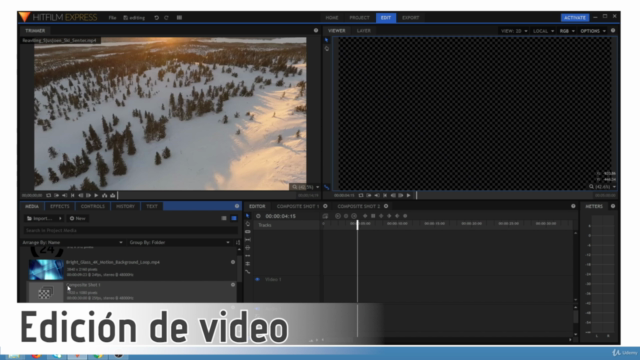
Task: Open the LOCAL dropdown in Viewer
Action: pyautogui.click(x=543, y=31)
